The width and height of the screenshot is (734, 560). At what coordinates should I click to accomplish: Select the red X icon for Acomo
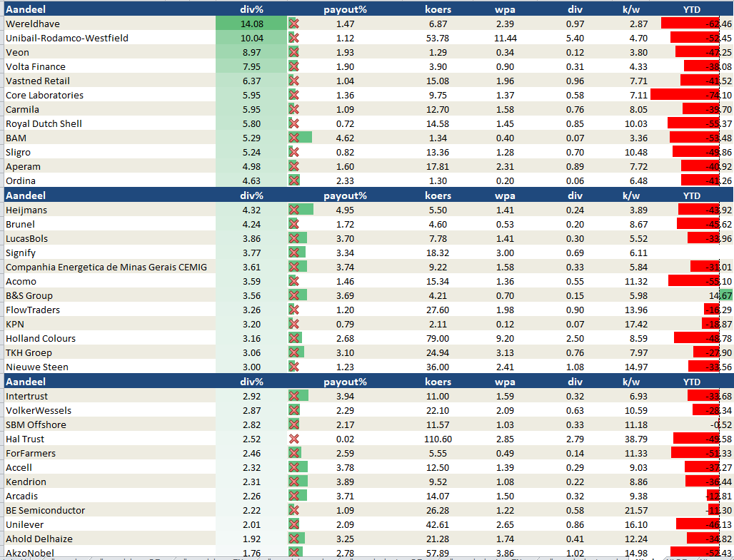point(294,281)
